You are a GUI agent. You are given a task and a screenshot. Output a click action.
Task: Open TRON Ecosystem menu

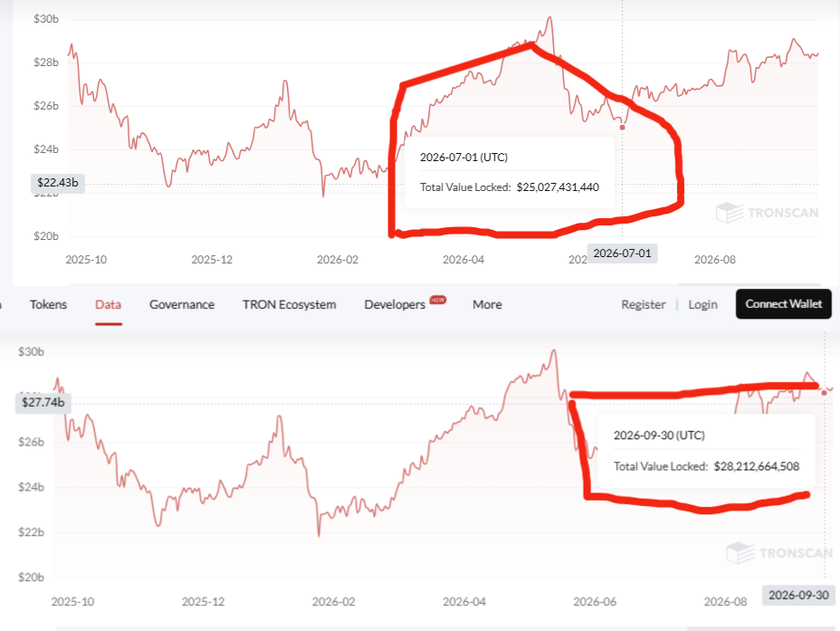[x=290, y=304]
